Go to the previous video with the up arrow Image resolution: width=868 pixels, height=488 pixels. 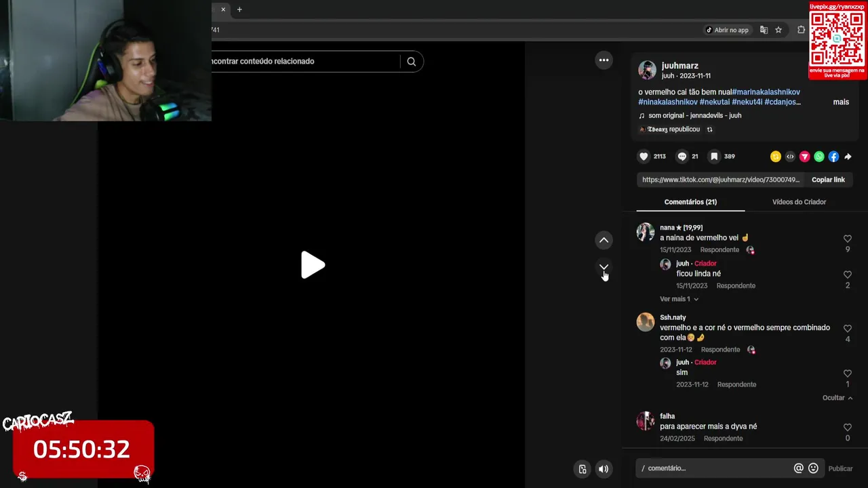tap(604, 240)
